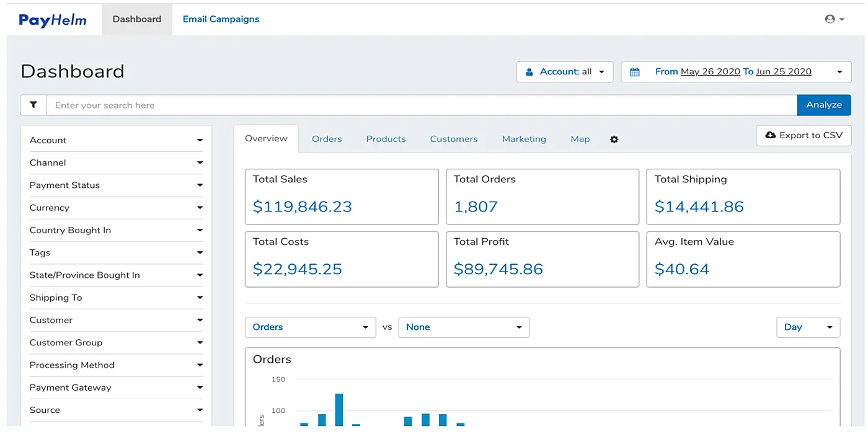
Task: Click the Jun 25 2020 end date link
Action: click(x=784, y=72)
